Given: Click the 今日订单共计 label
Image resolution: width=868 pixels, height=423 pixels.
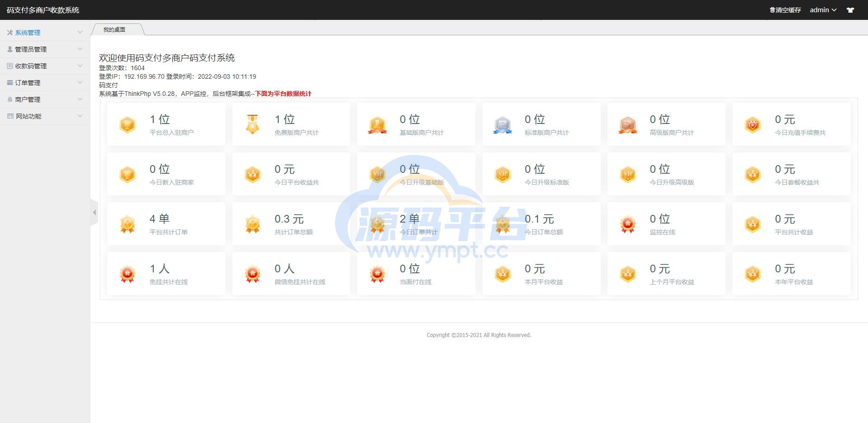Looking at the screenshot, I should pos(419,232).
